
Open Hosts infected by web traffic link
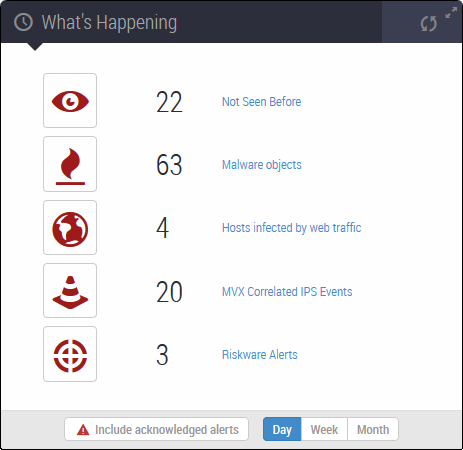tap(291, 228)
